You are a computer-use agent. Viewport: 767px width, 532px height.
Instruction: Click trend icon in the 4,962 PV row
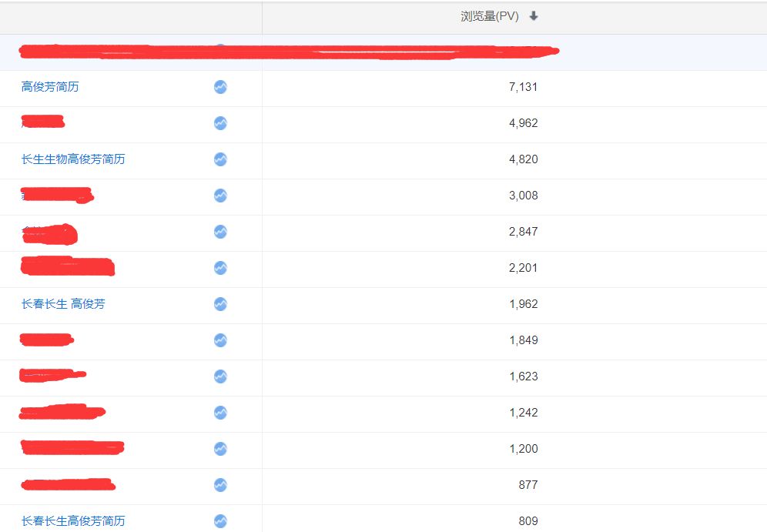pos(220,123)
